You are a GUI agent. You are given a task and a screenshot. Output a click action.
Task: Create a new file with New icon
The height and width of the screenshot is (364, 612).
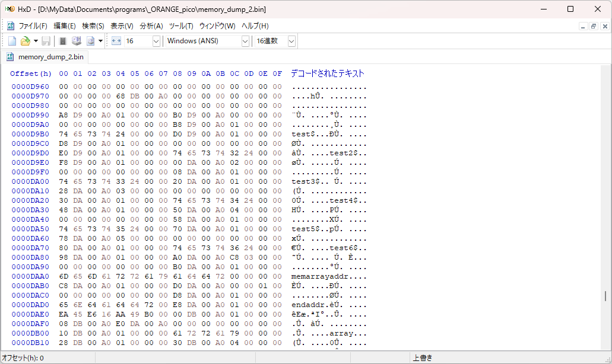point(12,41)
